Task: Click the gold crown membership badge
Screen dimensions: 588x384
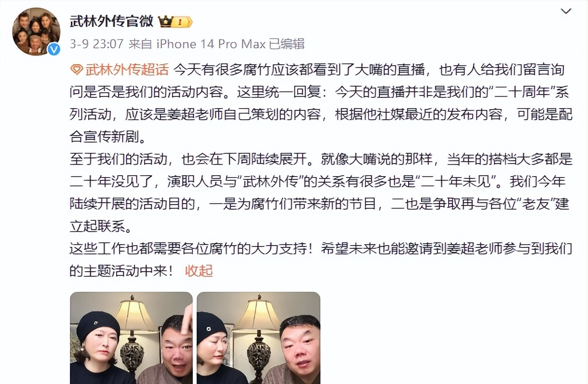Action: click(175, 21)
